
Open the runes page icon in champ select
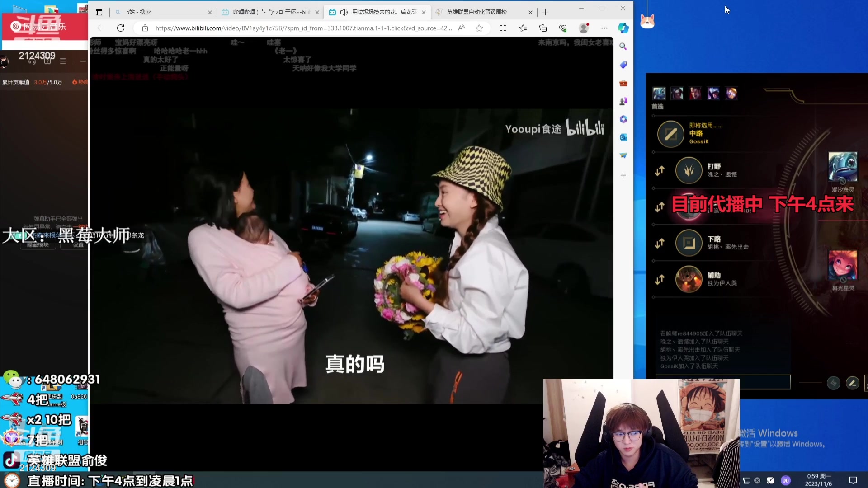(x=833, y=383)
